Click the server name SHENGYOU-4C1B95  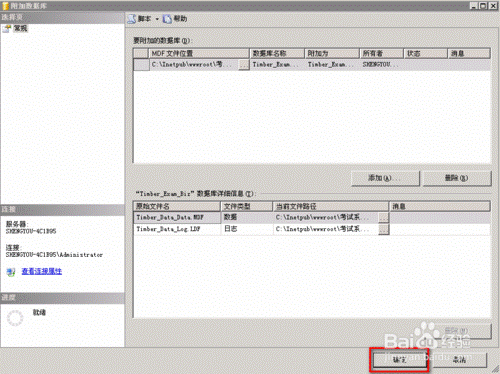click(31, 231)
